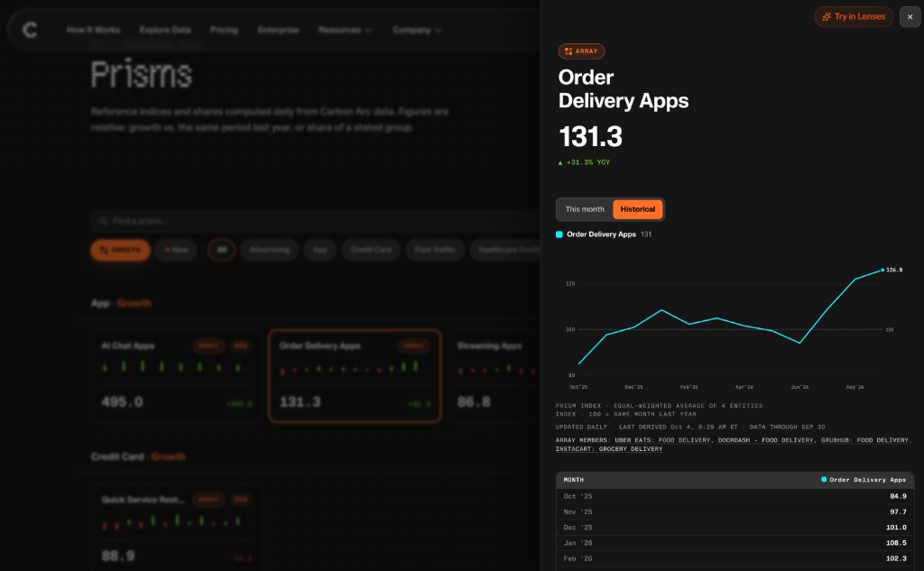The image size is (924, 571).
Task: Click the DoorDash - Food Delivery member link
Action: click(x=765, y=440)
